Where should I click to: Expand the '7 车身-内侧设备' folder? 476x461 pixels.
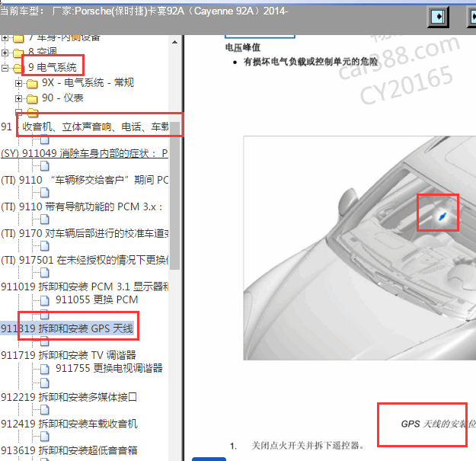click(x=5, y=38)
